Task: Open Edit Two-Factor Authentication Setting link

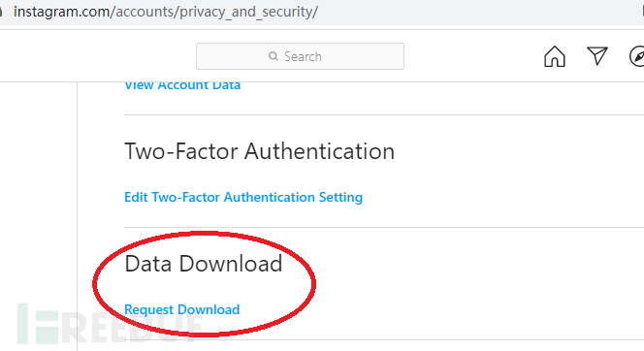Action: click(243, 197)
